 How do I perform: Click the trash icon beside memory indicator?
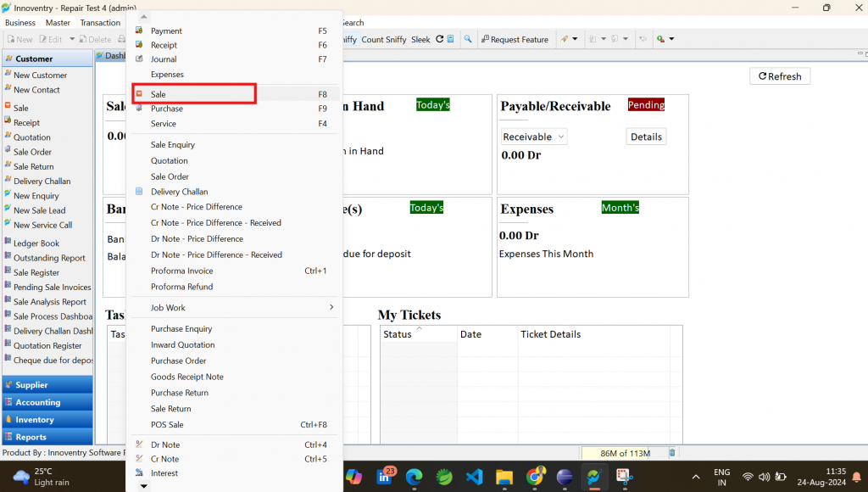tap(671, 453)
